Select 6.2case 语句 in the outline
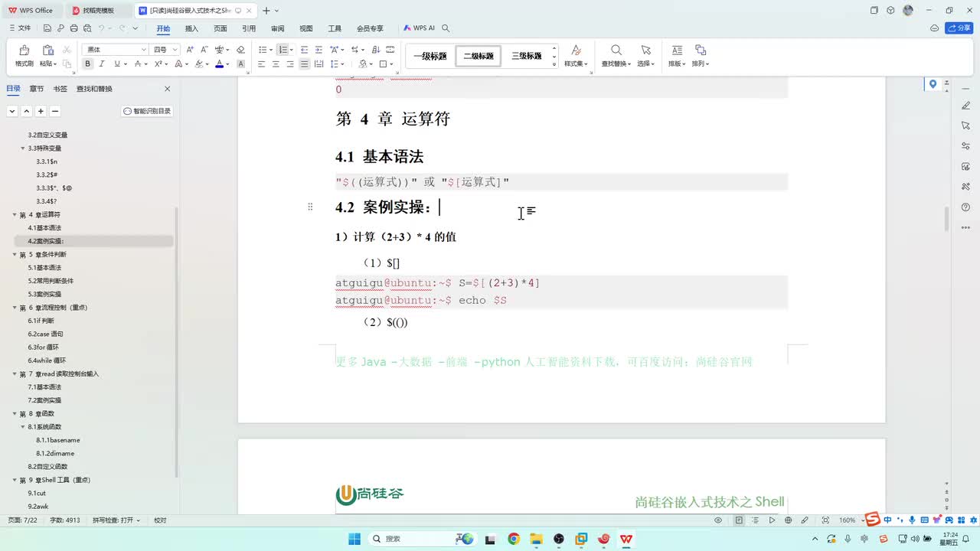 (x=46, y=334)
